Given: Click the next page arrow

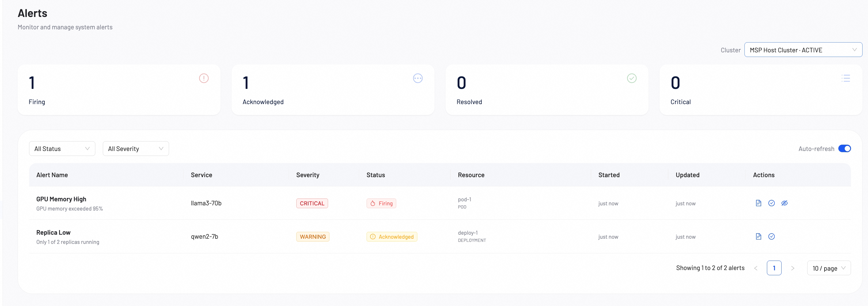Looking at the screenshot, I should 793,268.
